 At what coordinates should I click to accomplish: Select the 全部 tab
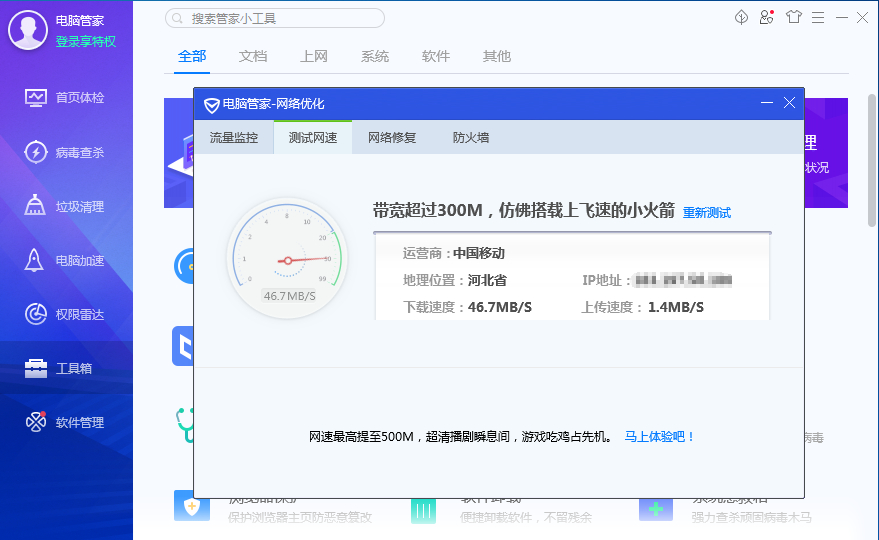[x=192, y=56]
